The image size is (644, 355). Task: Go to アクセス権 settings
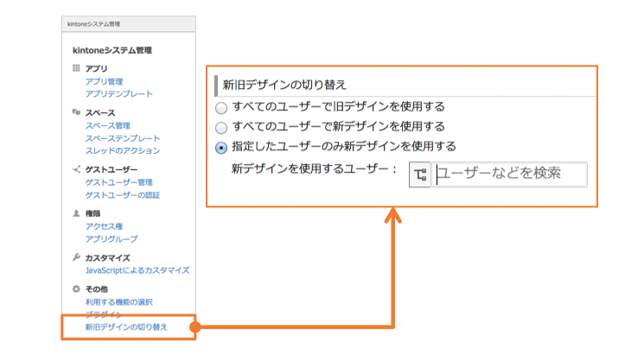click(x=105, y=226)
